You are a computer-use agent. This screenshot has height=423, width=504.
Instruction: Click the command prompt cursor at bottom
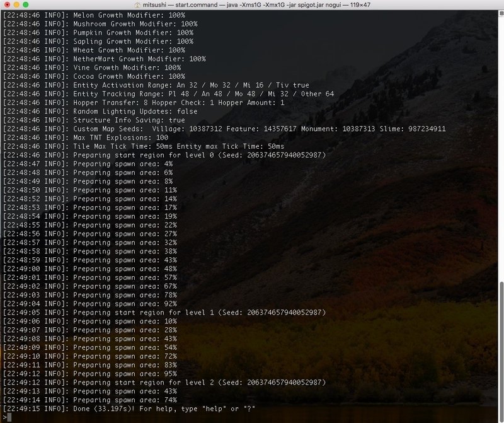[x=9, y=417]
